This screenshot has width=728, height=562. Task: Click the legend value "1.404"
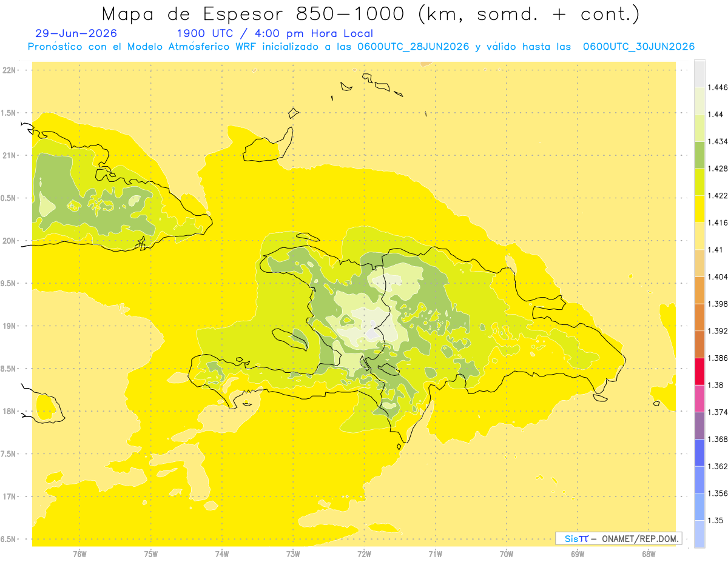click(x=717, y=276)
